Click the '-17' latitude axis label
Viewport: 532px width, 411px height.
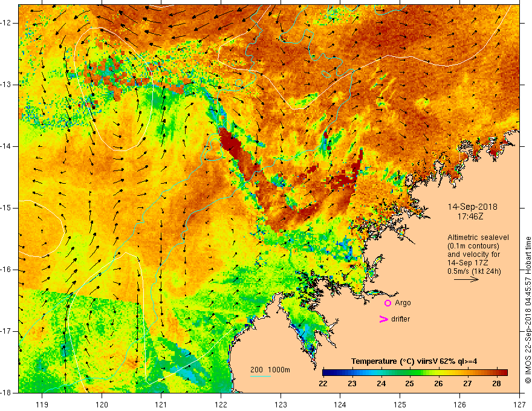tap(6, 331)
